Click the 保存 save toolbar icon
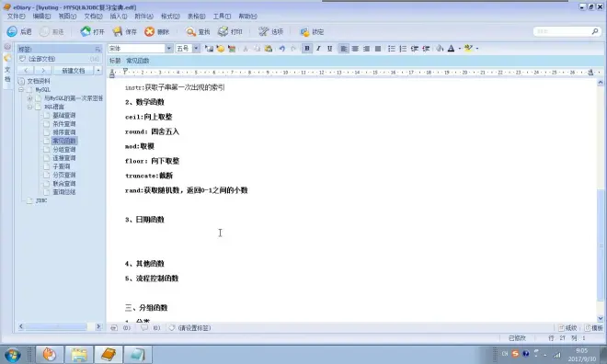The image size is (607, 364). (118, 31)
